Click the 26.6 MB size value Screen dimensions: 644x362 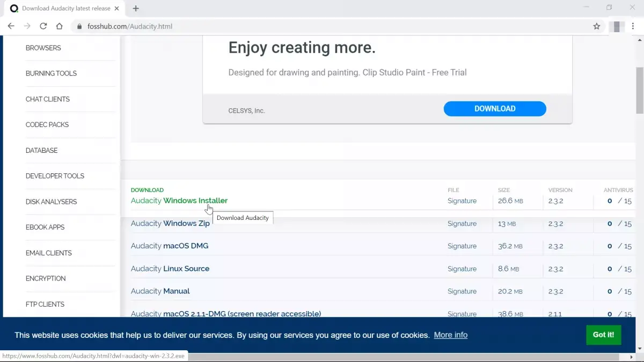(510, 201)
